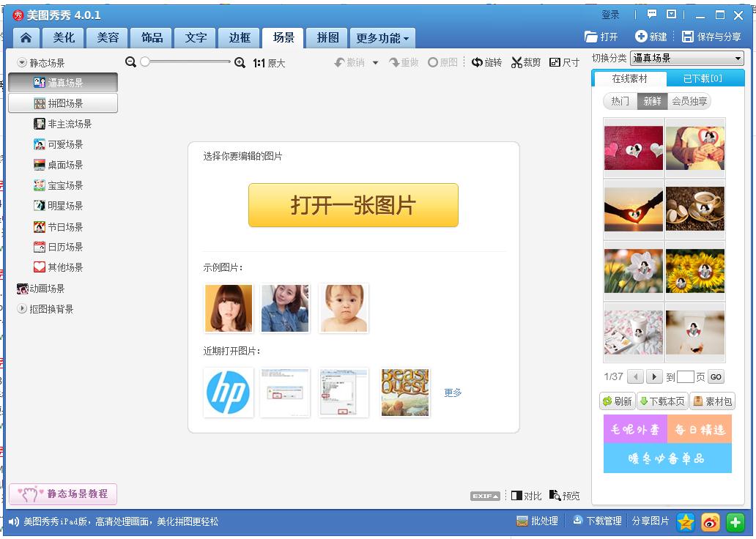The height and width of the screenshot is (539, 756).
Task: Open the Beast Quest recent image
Action: [405, 393]
